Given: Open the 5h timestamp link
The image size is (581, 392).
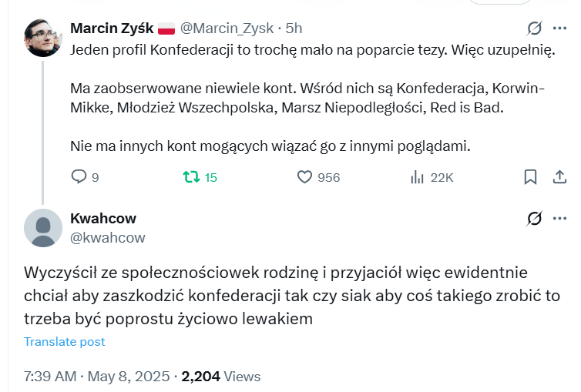Looking at the screenshot, I should tap(294, 28).
